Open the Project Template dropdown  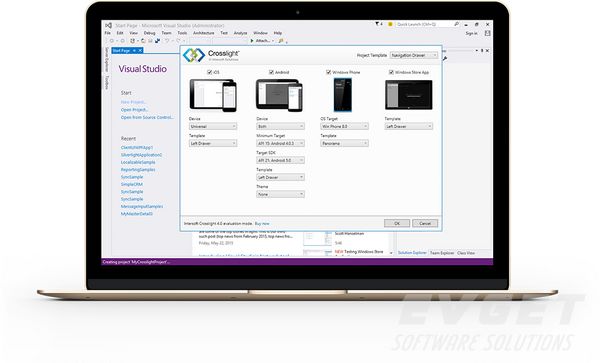414,55
